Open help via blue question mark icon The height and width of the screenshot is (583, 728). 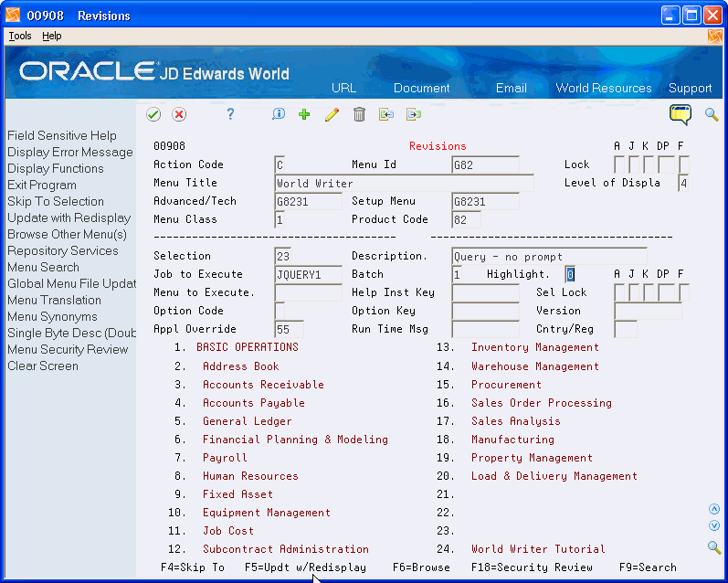pos(230,114)
